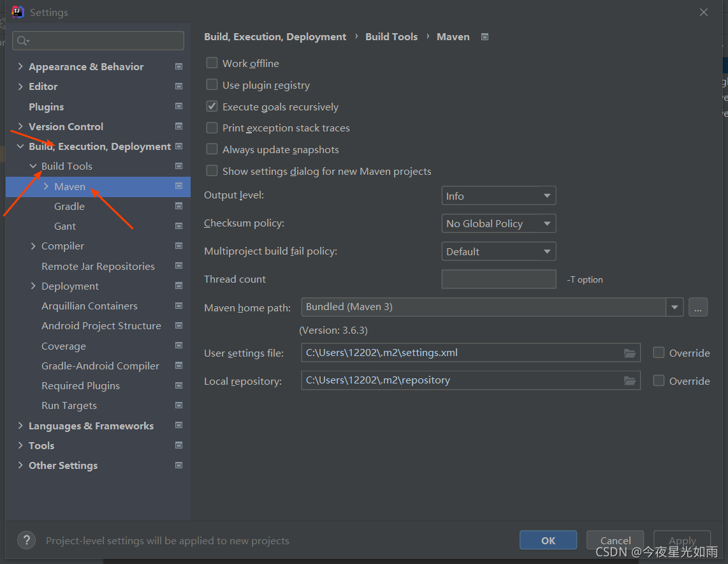Click project-level icon beside Deployment row
The image size is (728, 564).
click(x=178, y=286)
